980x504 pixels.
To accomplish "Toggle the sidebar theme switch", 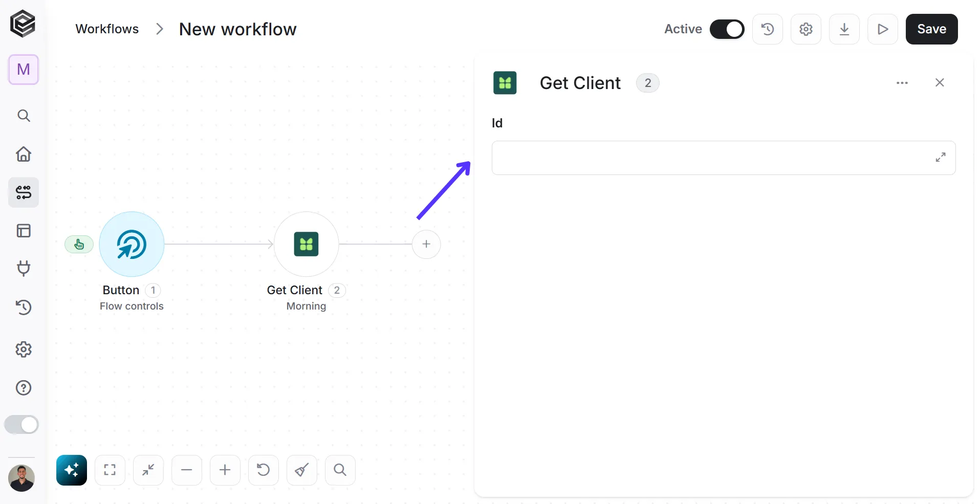I will 21,425.
